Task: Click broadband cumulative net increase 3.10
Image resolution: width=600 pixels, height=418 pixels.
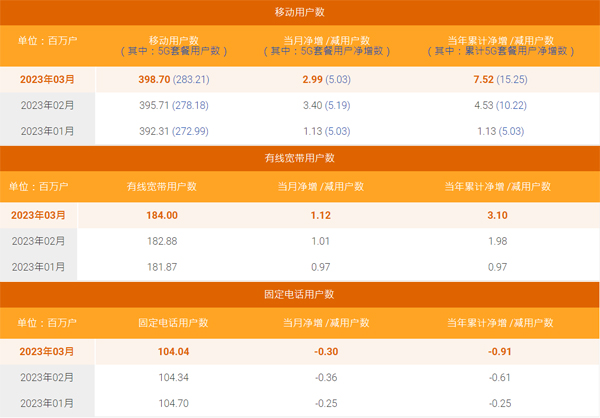Action: coord(498,215)
